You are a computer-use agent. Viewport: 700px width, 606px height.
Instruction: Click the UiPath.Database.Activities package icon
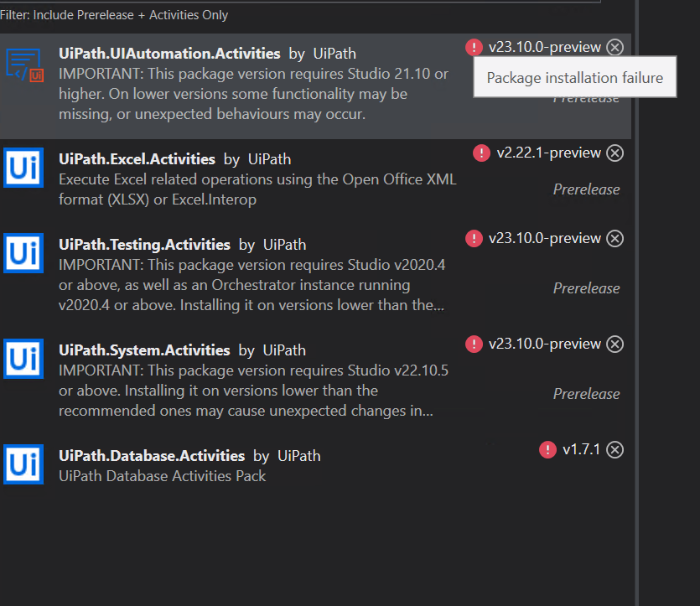23,464
